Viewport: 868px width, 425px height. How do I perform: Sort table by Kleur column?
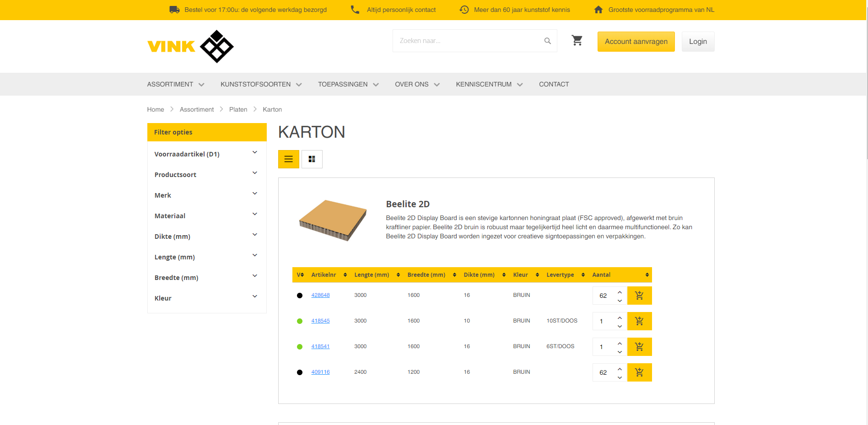coord(526,275)
